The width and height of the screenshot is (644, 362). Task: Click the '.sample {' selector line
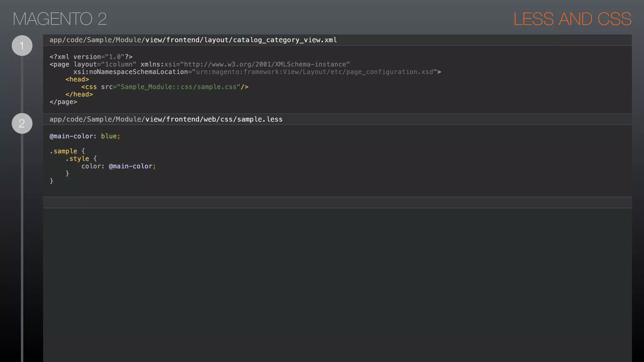coord(67,151)
